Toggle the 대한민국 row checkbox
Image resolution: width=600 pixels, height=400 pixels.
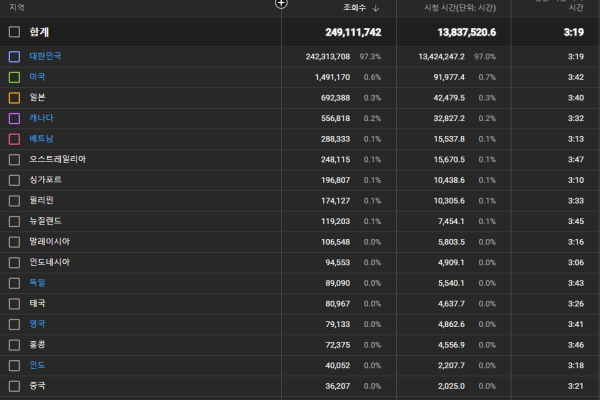[14, 56]
